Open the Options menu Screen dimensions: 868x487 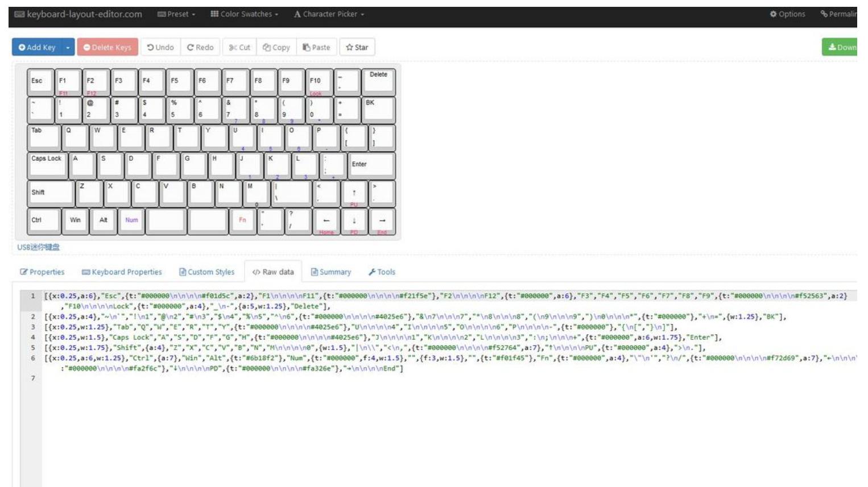click(787, 14)
